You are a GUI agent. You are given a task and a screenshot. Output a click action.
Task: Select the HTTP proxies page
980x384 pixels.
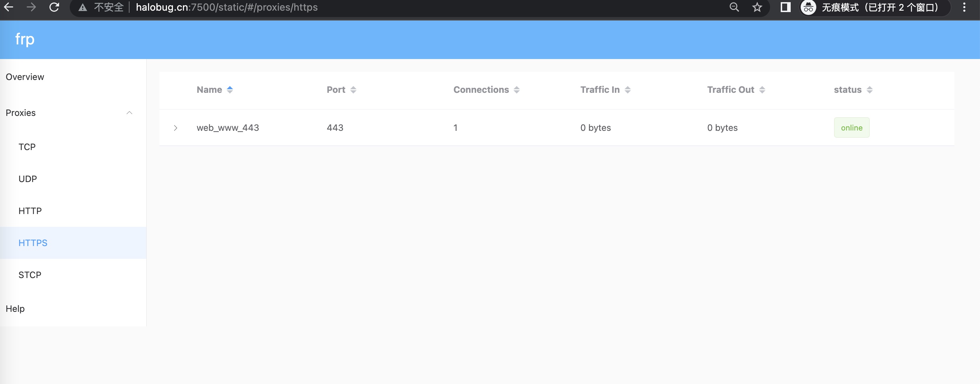pos(73,211)
